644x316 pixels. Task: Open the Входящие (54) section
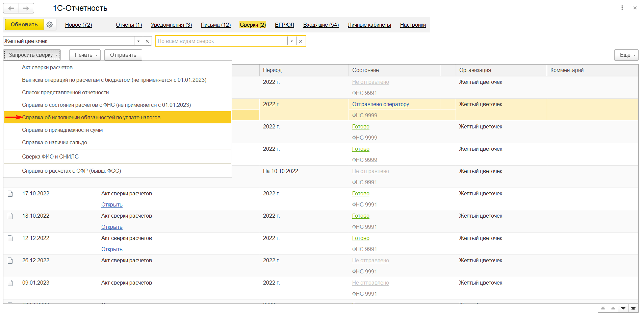[321, 25]
